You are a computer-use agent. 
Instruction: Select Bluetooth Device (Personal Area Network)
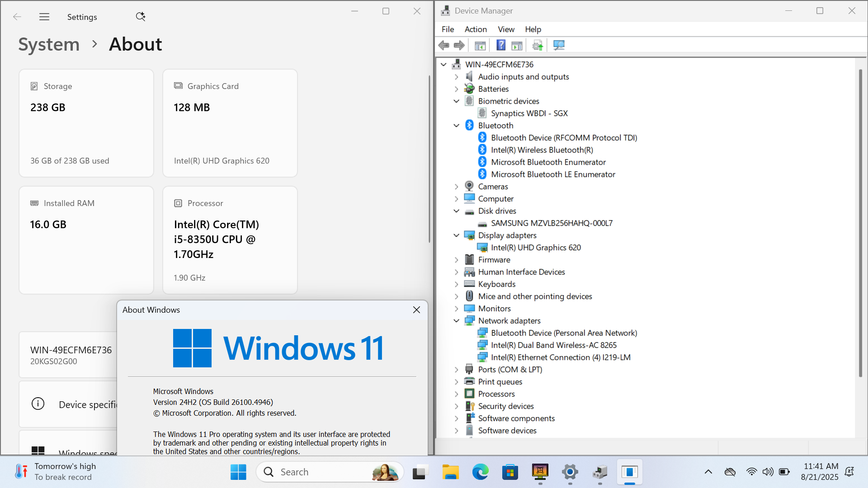click(x=564, y=333)
